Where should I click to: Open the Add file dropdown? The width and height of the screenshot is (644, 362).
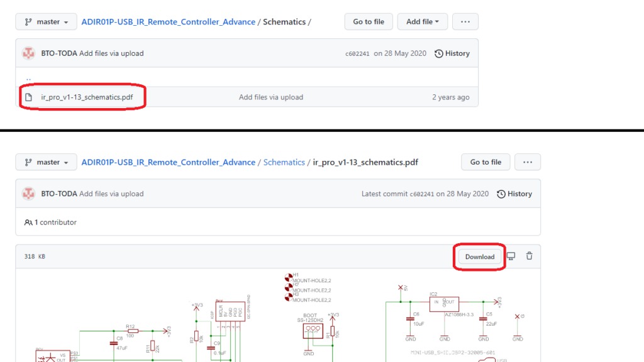click(x=422, y=21)
